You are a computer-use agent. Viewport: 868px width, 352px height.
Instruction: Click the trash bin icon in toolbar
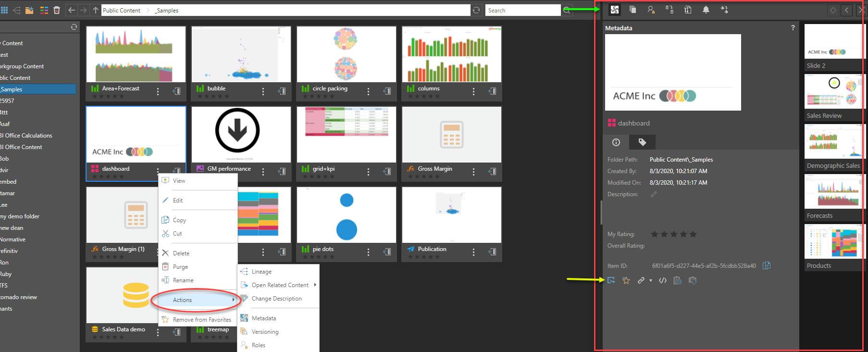[57, 10]
